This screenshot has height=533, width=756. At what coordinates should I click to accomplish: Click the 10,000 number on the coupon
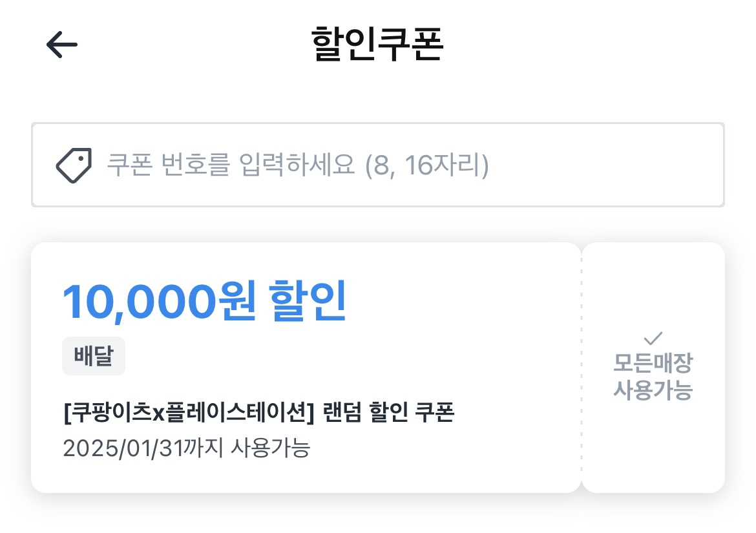coord(138,302)
